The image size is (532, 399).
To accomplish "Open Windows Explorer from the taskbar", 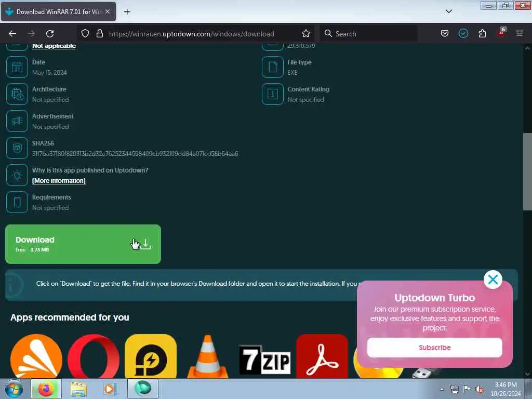I will coord(79,389).
